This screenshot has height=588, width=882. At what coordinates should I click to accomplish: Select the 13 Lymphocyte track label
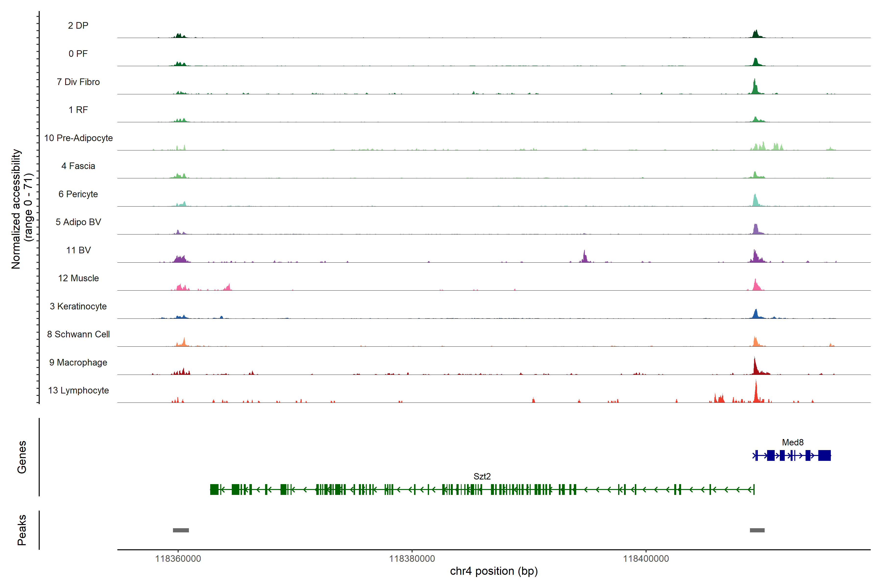(78, 390)
